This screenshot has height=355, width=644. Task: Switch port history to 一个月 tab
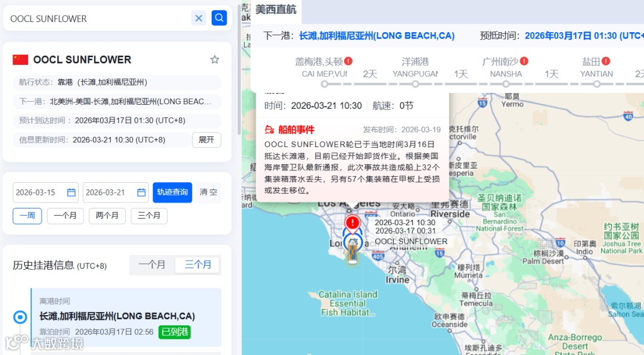152,264
